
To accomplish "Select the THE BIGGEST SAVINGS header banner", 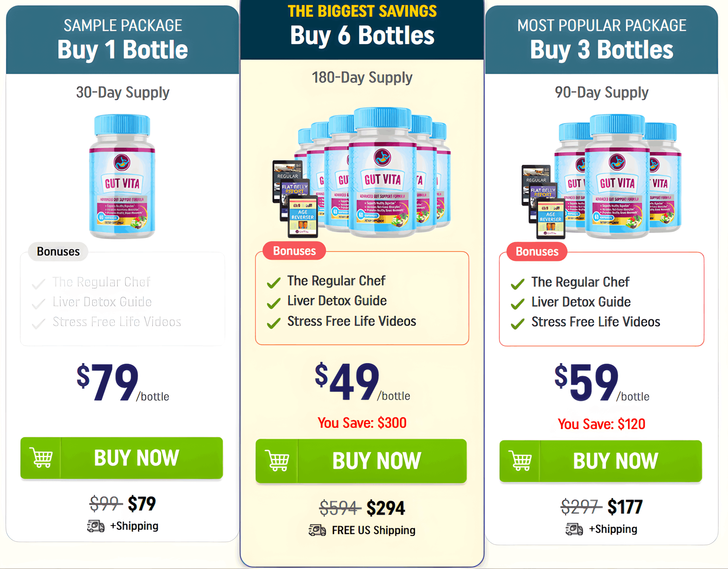I will click(362, 11).
